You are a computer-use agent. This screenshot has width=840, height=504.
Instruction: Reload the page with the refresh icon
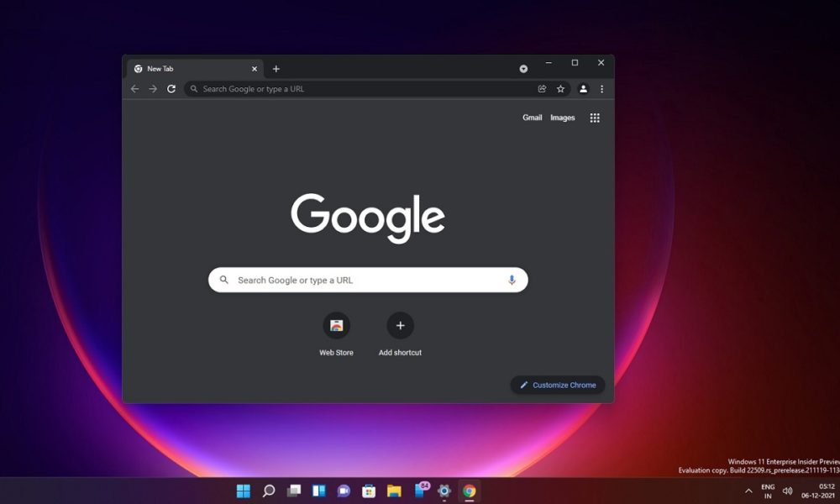[171, 88]
